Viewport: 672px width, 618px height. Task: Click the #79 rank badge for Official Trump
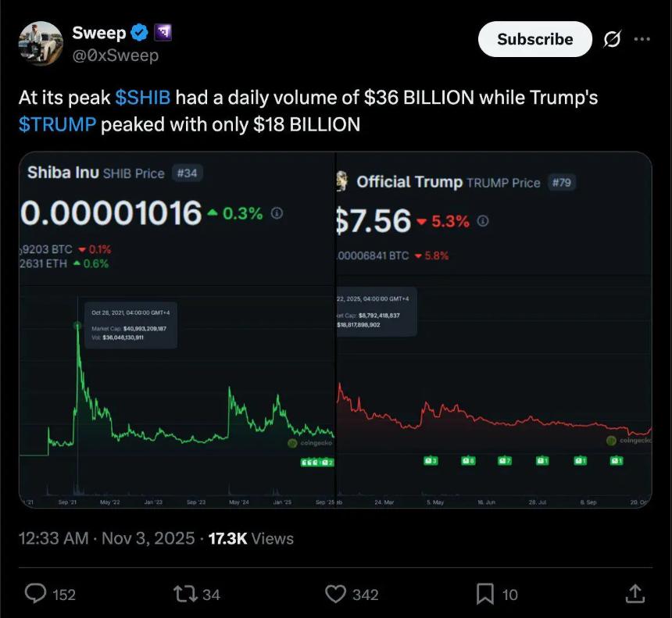[563, 182]
